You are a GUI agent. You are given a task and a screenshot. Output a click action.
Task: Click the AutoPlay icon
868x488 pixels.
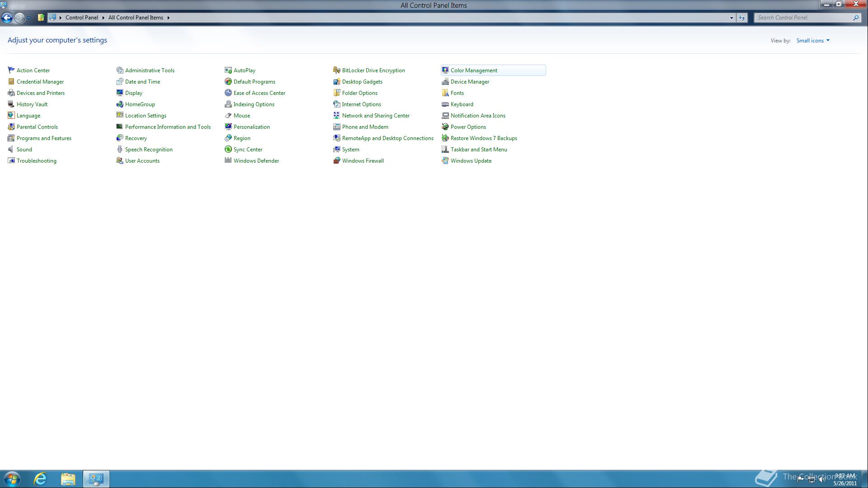pyautogui.click(x=228, y=70)
